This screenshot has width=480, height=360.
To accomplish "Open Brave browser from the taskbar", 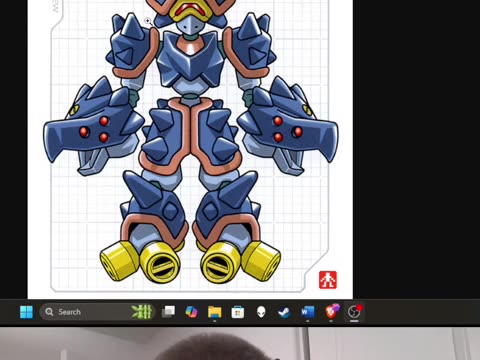I will pos(332,311).
